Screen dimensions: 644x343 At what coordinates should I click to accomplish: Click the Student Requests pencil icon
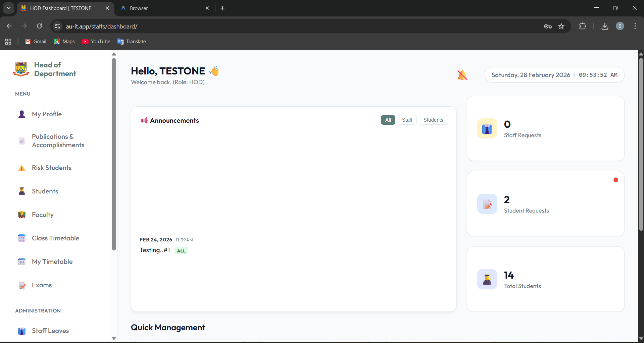[487, 204]
